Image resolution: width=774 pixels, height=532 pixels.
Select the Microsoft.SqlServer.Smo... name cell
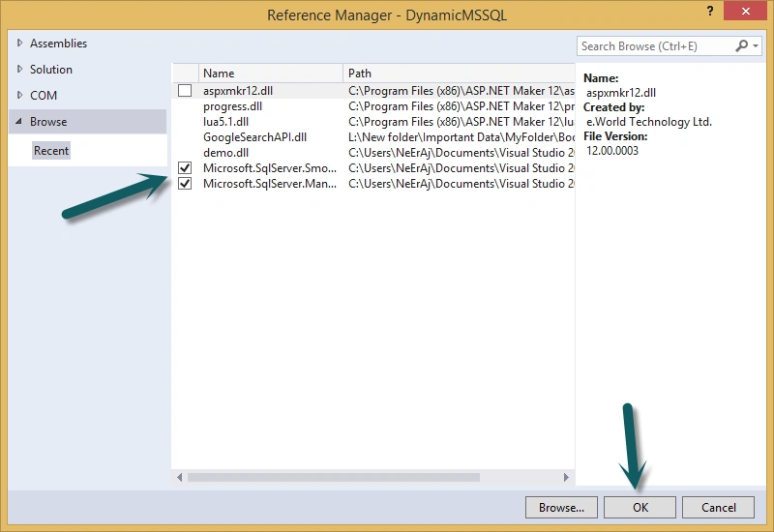click(270, 168)
